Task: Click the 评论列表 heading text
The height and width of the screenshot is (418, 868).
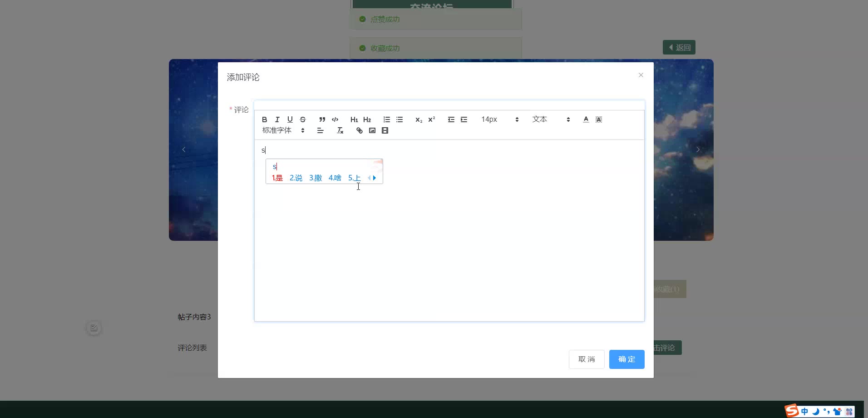Action: [x=192, y=348]
